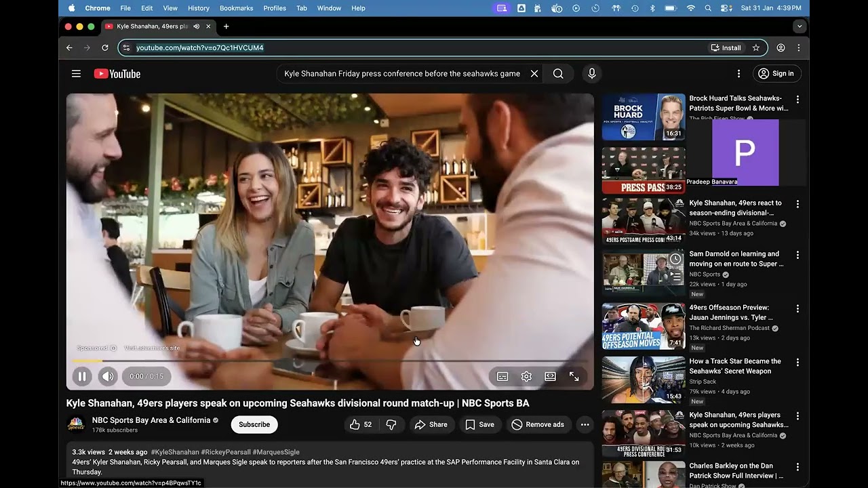Open options for season-ending divisional video

point(797,204)
